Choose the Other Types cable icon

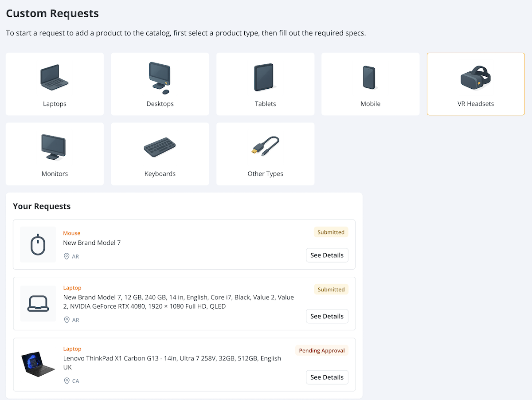coord(265,146)
